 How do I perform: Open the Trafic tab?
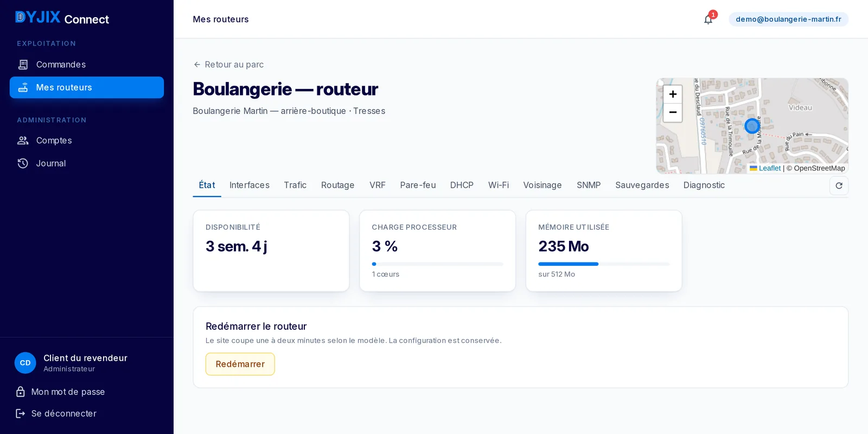click(295, 185)
